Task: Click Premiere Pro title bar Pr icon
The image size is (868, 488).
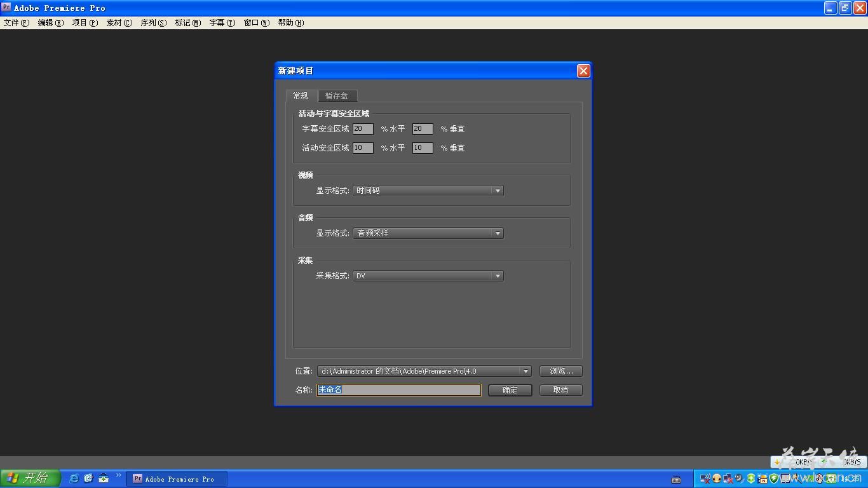Action: click(x=6, y=8)
